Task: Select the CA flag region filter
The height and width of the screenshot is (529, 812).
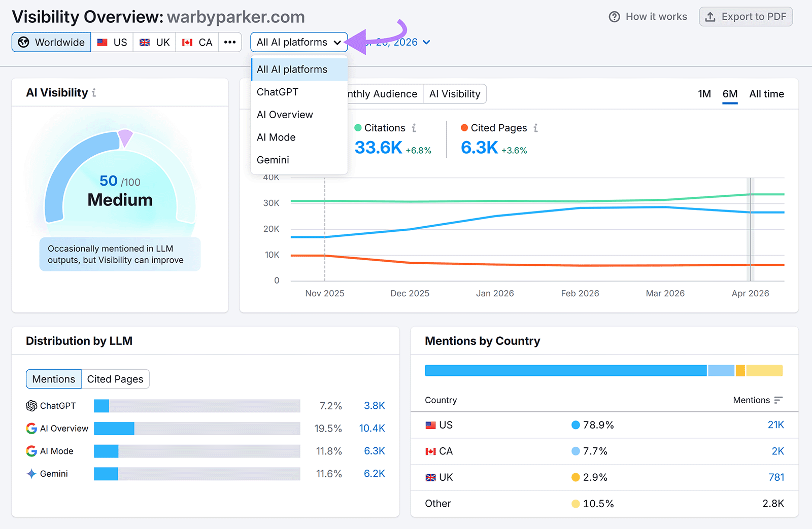Action: [197, 42]
